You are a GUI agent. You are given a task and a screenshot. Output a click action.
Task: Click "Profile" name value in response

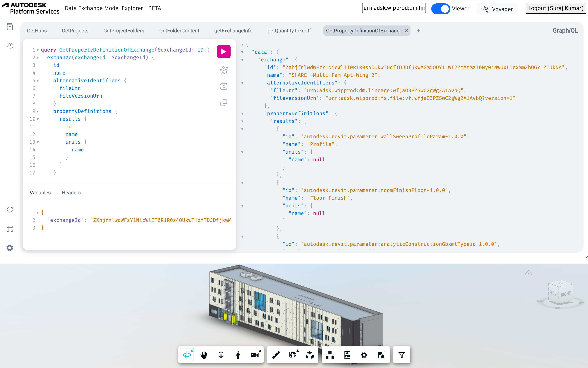(320, 144)
